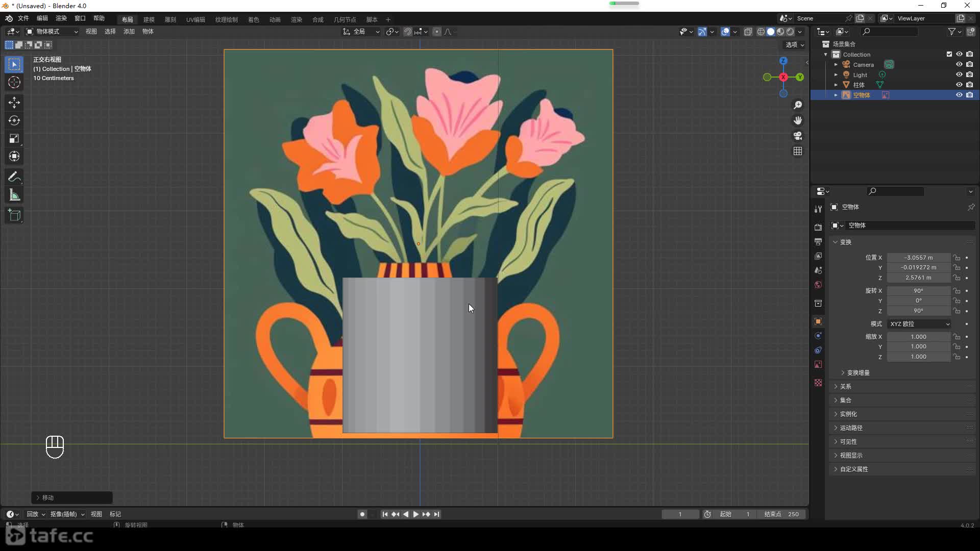Open the 回放 playback settings
This screenshot has height=551, width=980.
(36, 514)
